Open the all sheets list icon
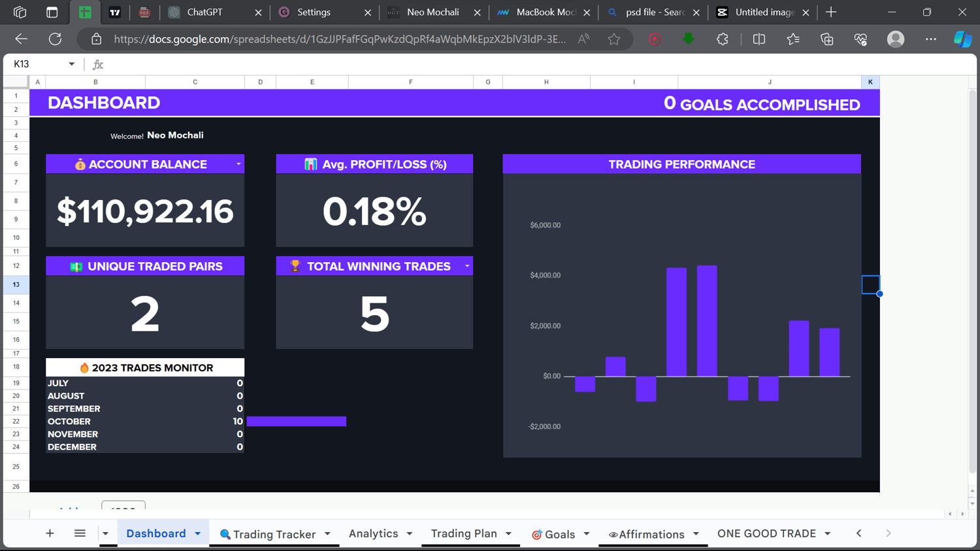Screen dimensions: 980x551 (x=80, y=533)
